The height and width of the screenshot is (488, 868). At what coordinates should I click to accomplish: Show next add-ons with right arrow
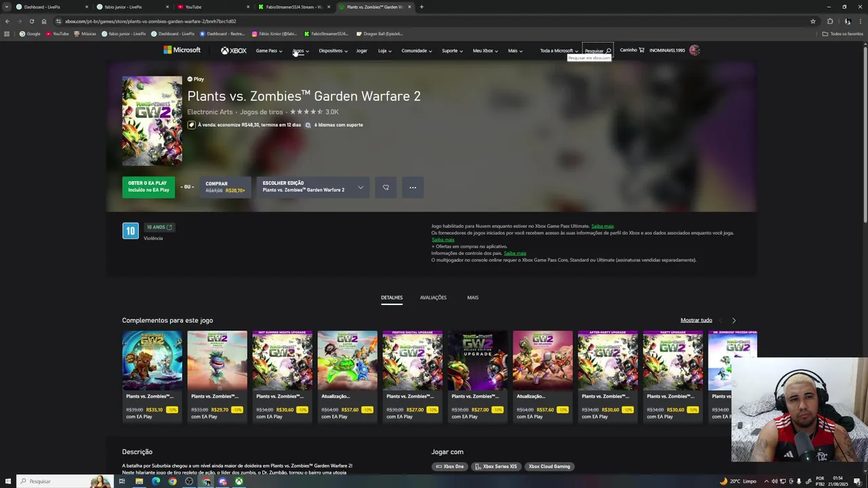tap(734, 320)
